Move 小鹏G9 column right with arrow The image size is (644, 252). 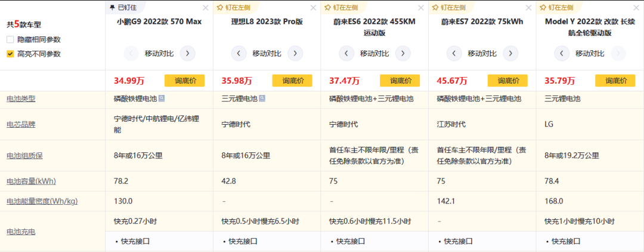coord(188,53)
